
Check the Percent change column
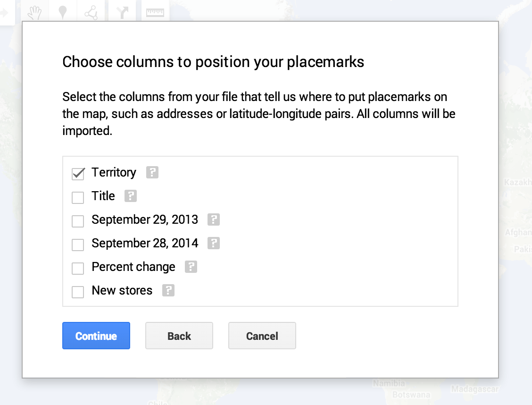click(78, 268)
